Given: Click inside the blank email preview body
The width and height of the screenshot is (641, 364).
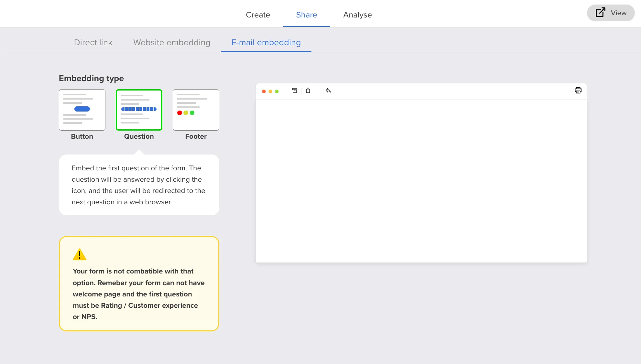Looking at the screenshot, I should point(421,181).
